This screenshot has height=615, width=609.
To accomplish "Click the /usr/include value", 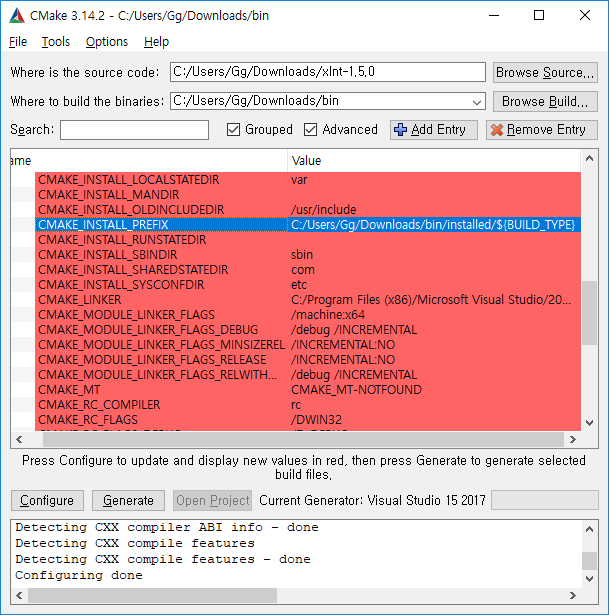I will click(x=324, y=209).
